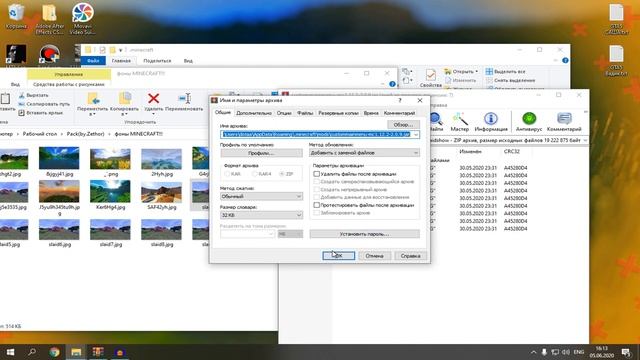Viewport: 640px width, 360px height.
Task: Open the Открыть dropdown in back Explorer window
Action: 461,71
